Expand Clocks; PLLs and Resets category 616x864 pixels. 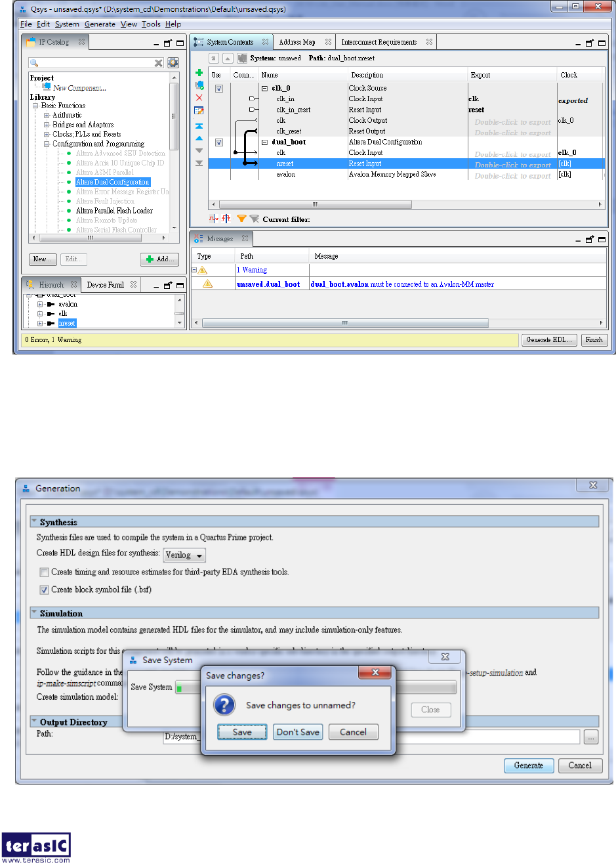(47, 135)
